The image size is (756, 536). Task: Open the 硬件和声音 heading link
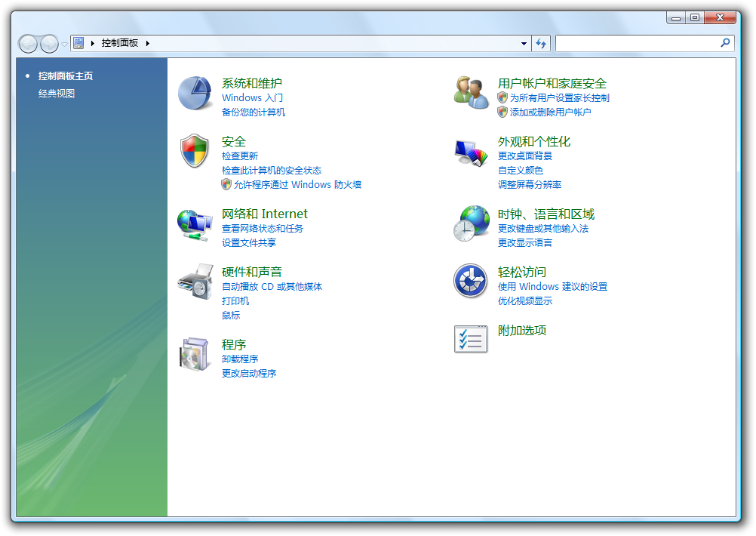click(252, 272)
